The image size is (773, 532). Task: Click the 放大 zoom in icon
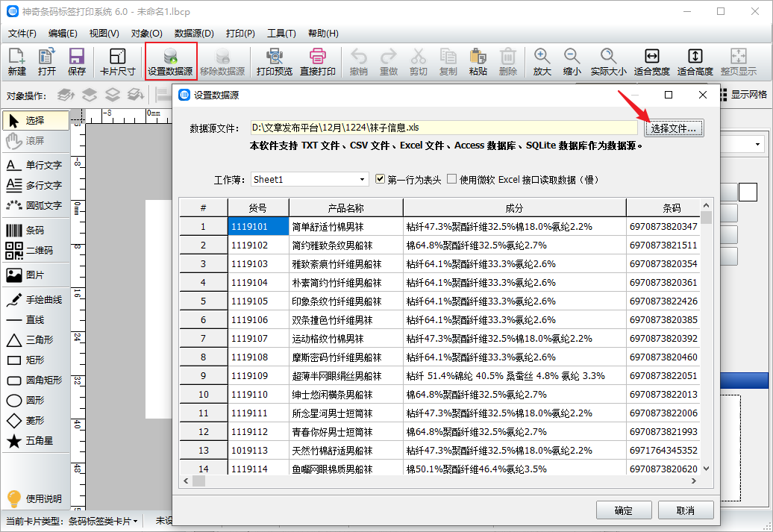pyautogui.click(x=542, y=61)
